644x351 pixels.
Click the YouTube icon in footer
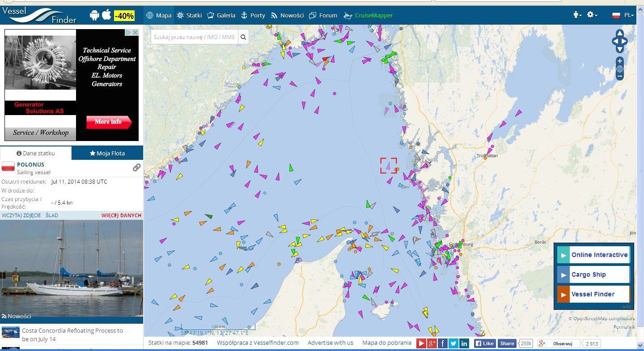(421, 343)
